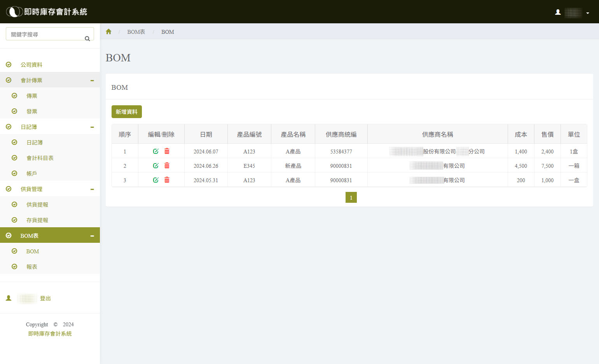Edit the row dated 2024.05.31

point(156,180)
